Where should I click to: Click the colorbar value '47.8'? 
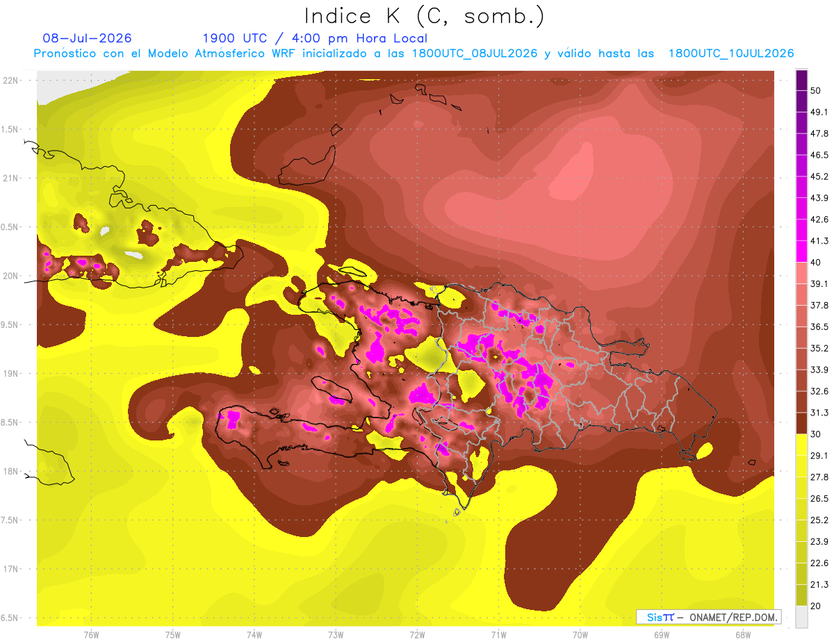(x=819, y=133)
